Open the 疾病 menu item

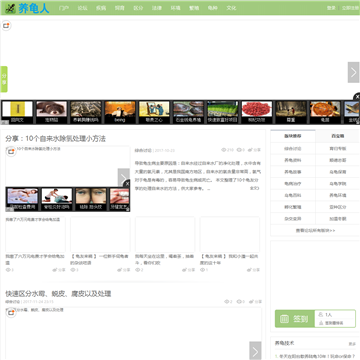tap(101, 8)
